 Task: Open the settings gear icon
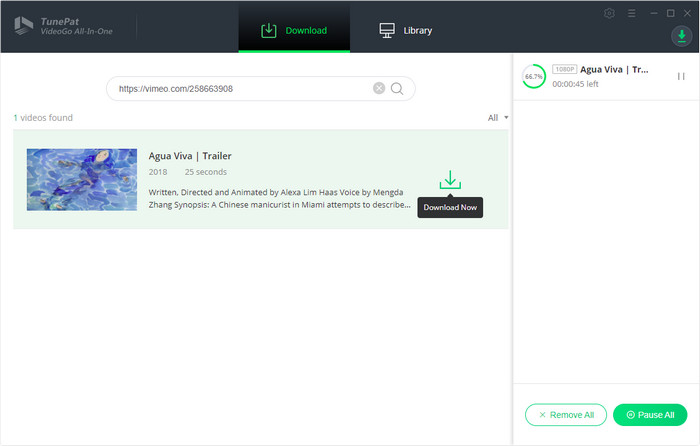point(609,13)
